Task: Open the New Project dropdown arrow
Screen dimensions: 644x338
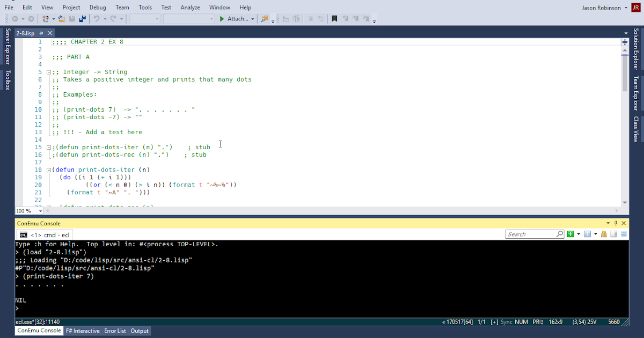Action: coord(53,19)
